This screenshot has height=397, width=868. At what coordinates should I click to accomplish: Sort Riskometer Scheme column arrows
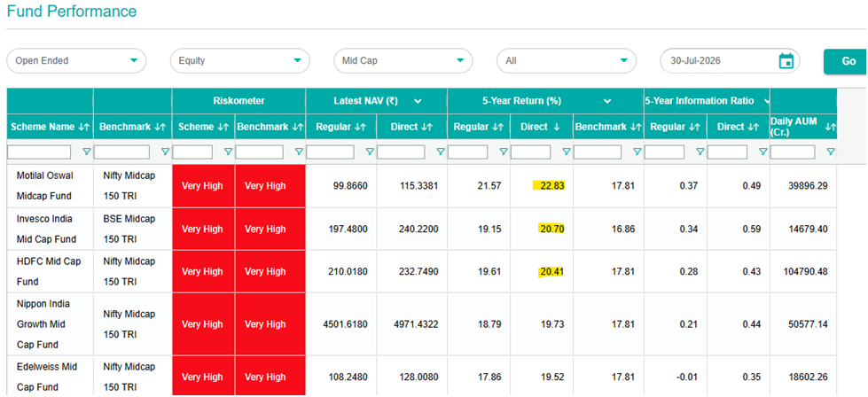point(222,128)
